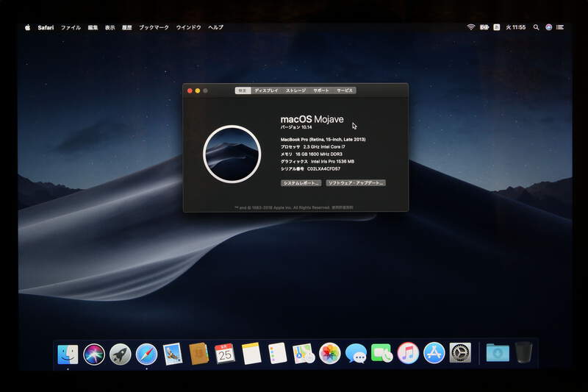Click the macOS Mojave round logo image
This screenshot has width=588, height=392.
(232, 154)
